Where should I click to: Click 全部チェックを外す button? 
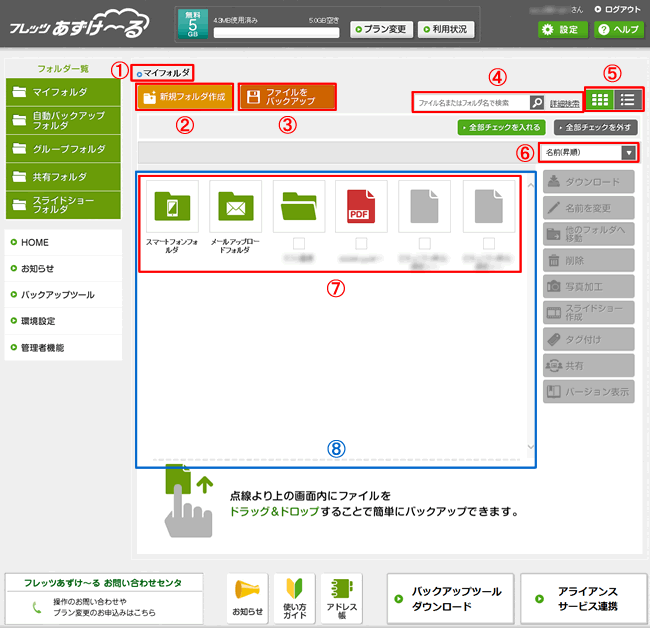pos(596,127)
